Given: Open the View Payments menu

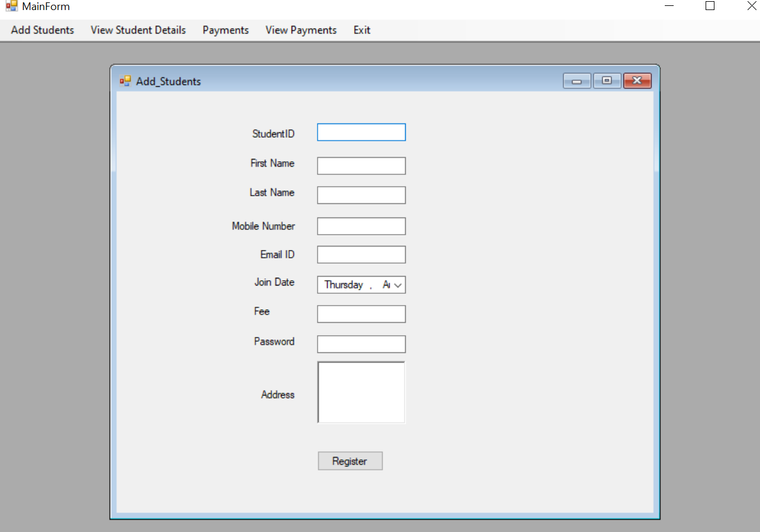Looking at the screenshot, I should [x=300, y=30].
